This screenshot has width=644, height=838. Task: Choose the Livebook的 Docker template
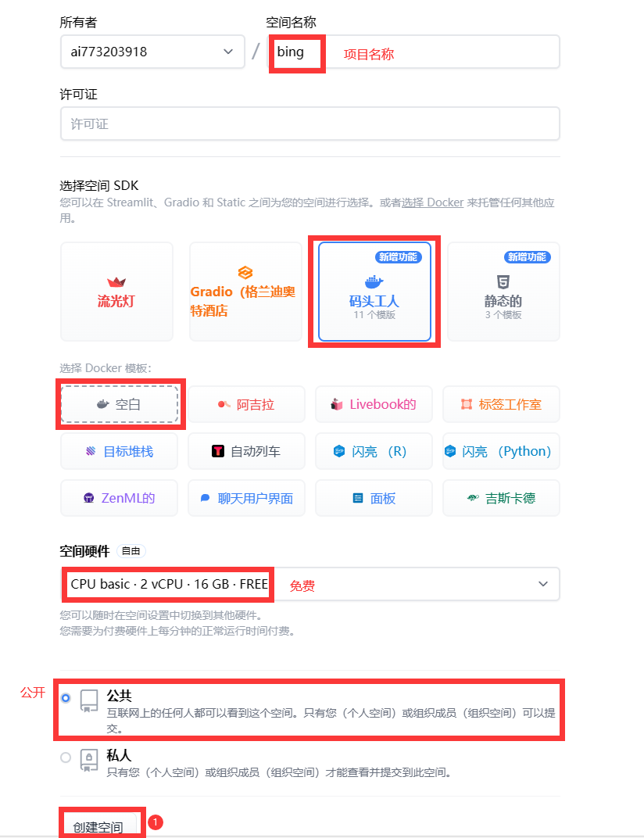point(374,404)
